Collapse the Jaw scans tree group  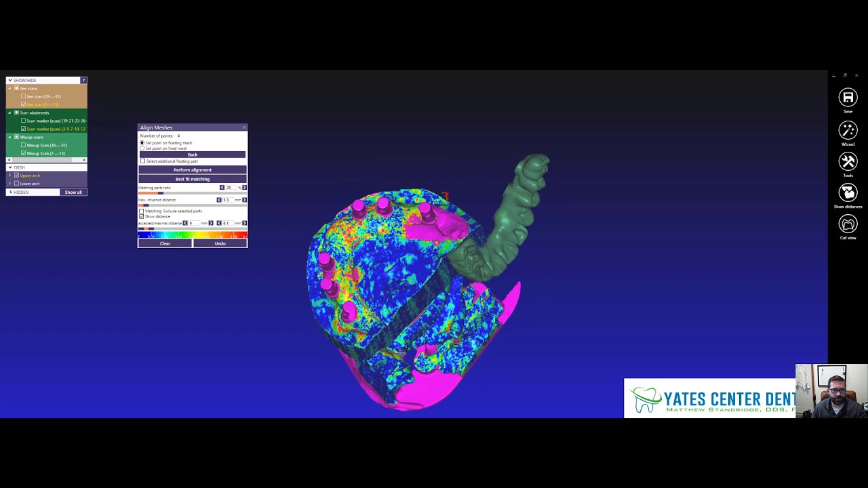(9, 89)
